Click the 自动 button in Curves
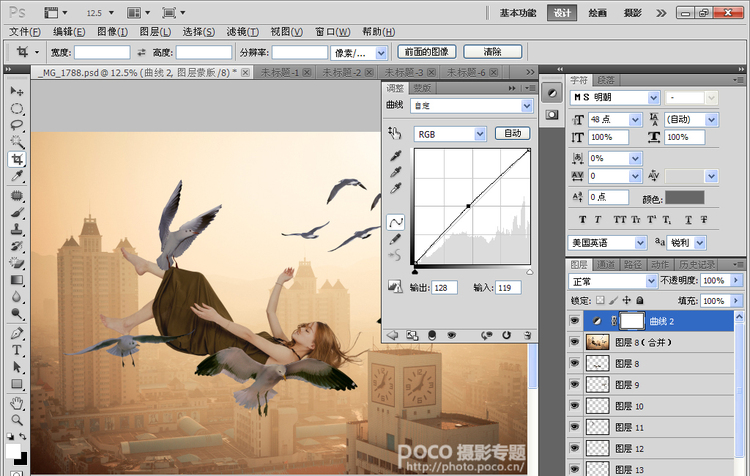Screen dimensions: 750x476 pos(512,133)
